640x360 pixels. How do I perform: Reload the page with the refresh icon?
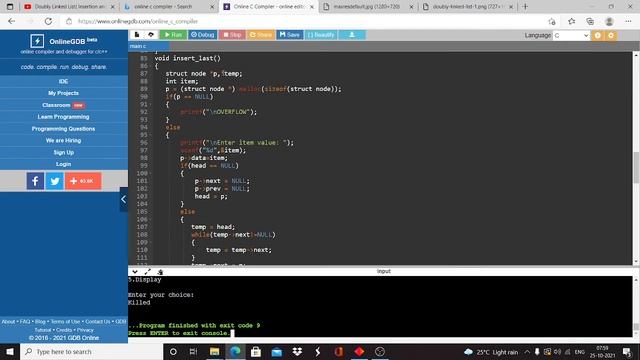click(x=48, y=21)
